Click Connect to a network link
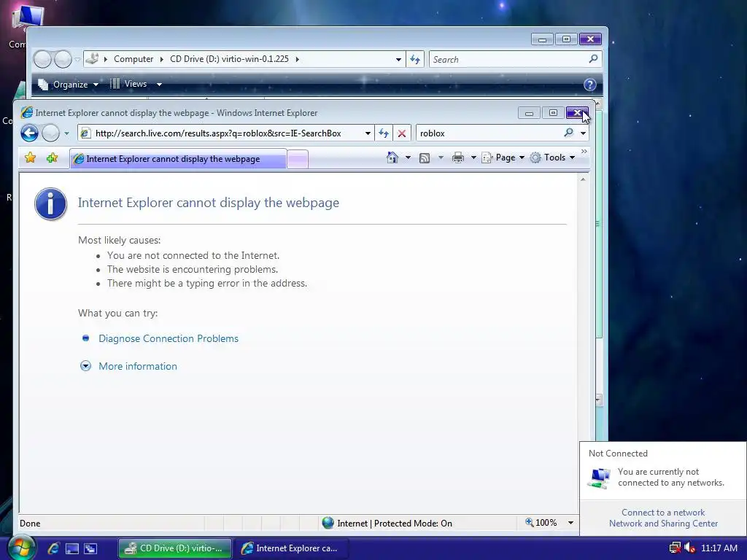The image size is (747, 560). pyautogui.click(x=662, y=513)
